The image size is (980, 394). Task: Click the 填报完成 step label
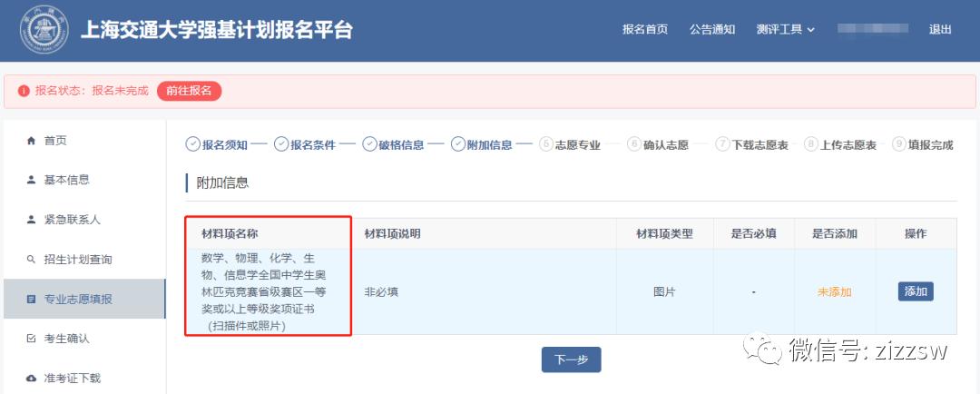tap(931, 145)
